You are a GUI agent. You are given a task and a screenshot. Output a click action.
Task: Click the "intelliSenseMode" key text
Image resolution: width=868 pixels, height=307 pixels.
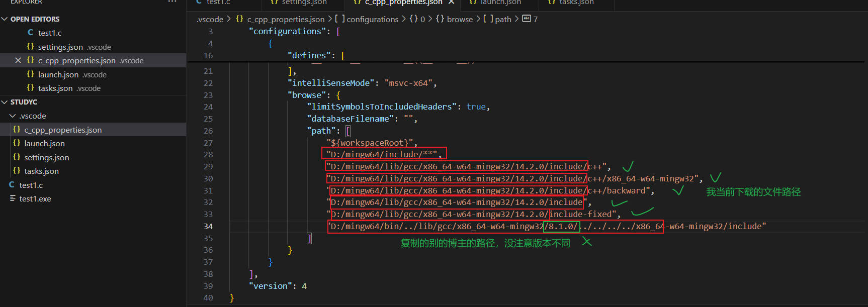(x=331, y=83)
